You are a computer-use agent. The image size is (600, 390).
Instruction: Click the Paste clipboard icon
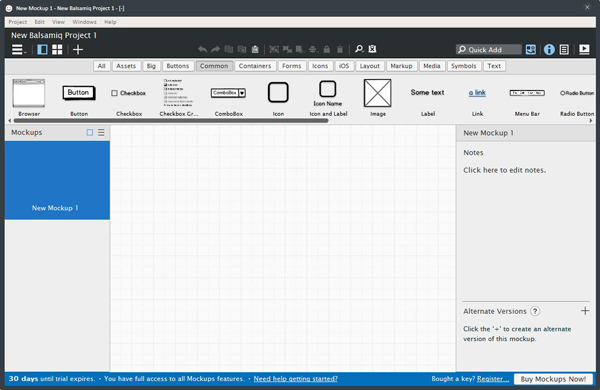pyautogui.click(x=255, y=49)
